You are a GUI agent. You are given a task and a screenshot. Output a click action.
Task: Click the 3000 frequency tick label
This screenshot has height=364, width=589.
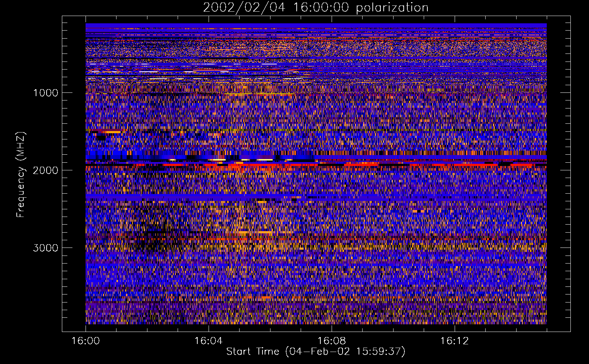(x=46, y=248)
